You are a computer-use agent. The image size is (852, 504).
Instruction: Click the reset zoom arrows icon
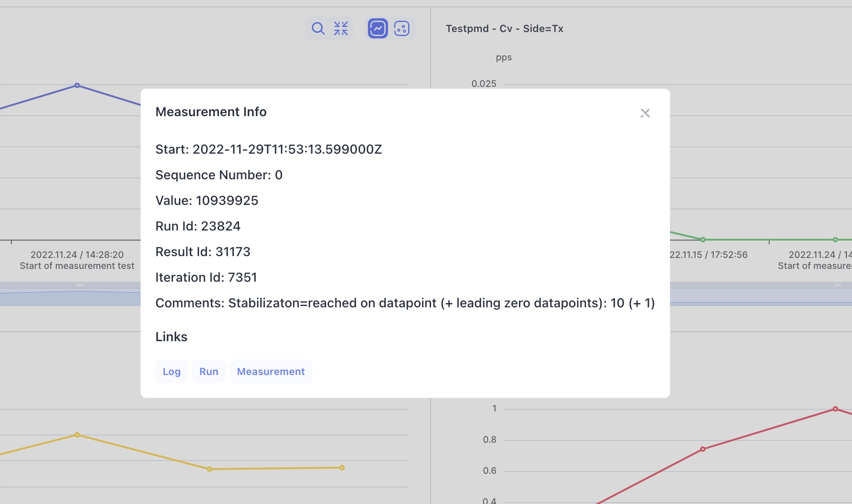(x=341, y=28)
